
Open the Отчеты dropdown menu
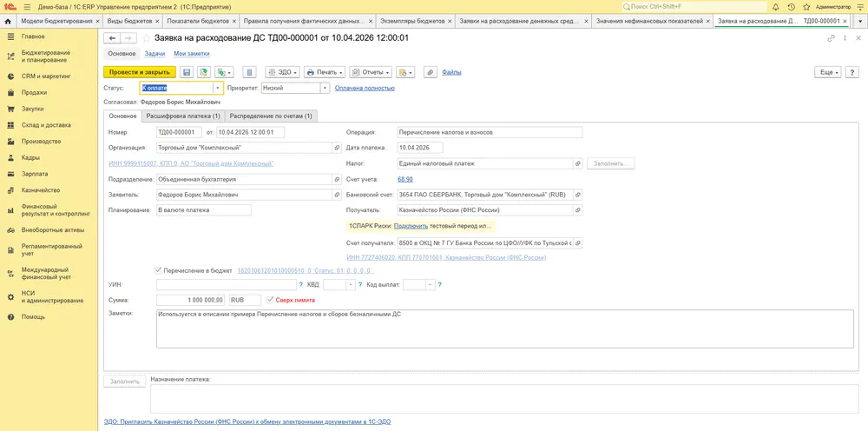tap(371, 72)
